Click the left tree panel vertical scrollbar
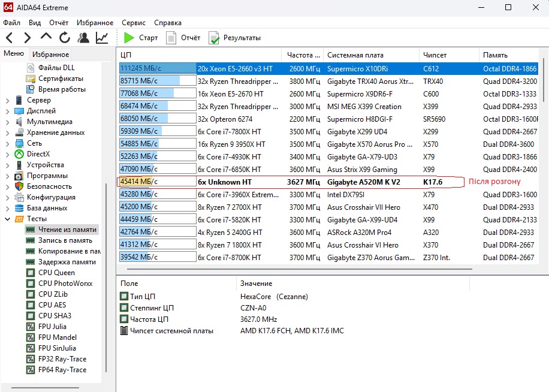 pyautogui.click(x=105, y=278)
